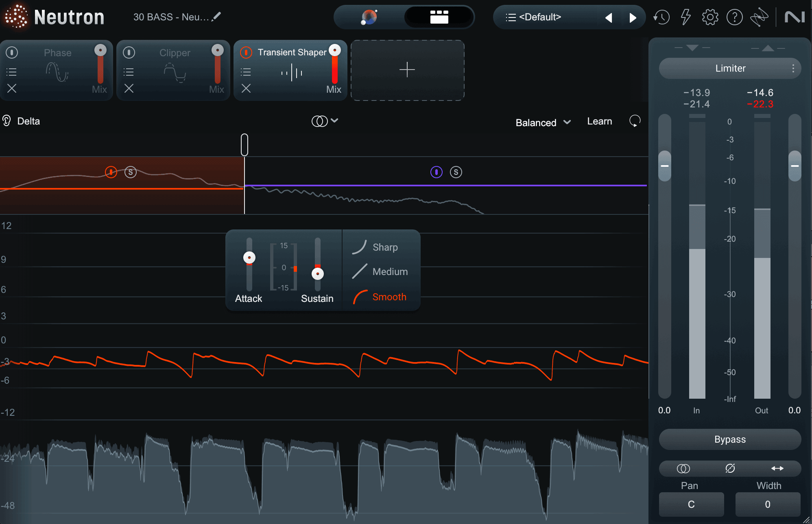812x524 pixels.
Task: Click the Pan value field
Action: pos(692,504)
